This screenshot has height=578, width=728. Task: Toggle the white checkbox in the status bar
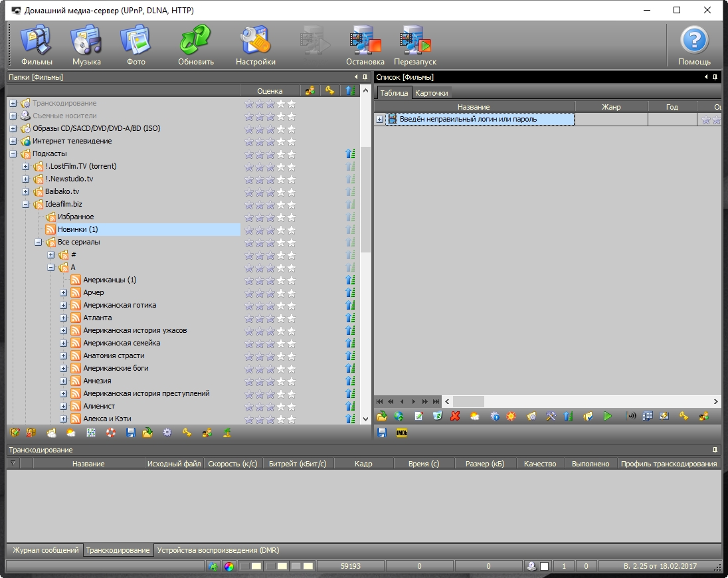pos(544,566)
